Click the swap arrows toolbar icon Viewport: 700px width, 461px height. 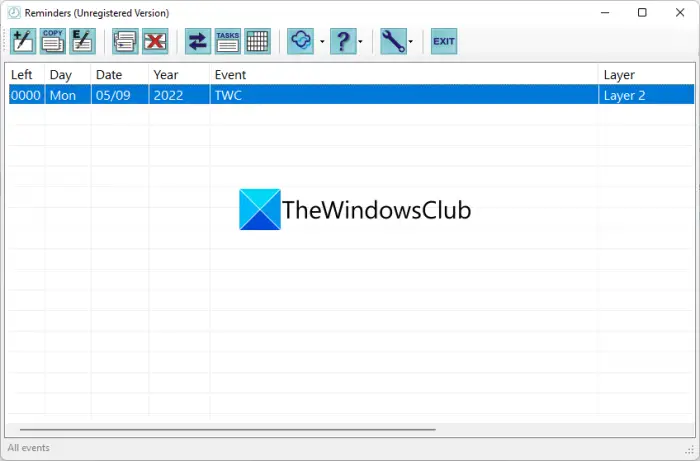click(198, 42)
